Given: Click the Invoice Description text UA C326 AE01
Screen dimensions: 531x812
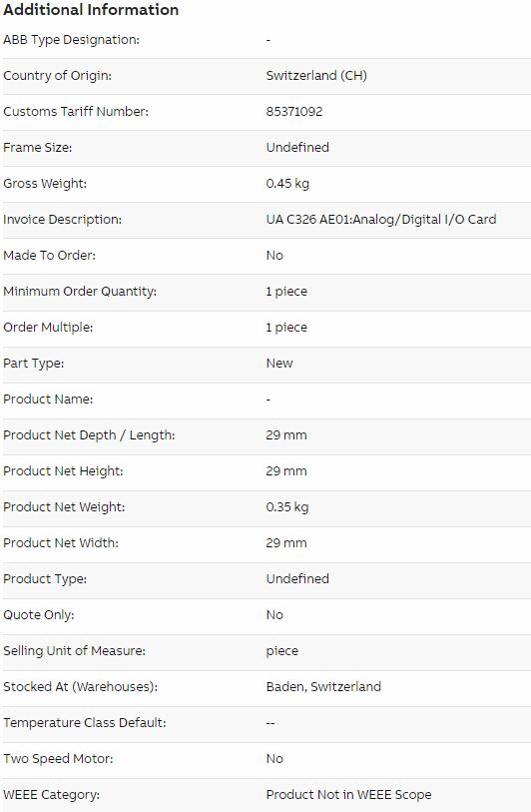Looking at the screenshot, I should coord(308,220).
